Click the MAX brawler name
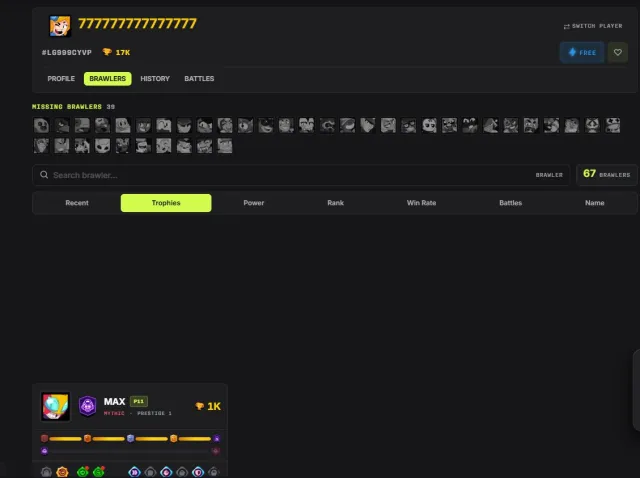Image resolution: width=640 pixels, height=478 pixels. (x=114, y=402)
